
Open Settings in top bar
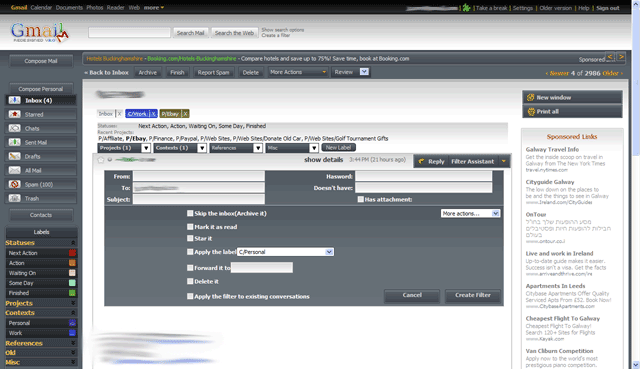point(522,8)
